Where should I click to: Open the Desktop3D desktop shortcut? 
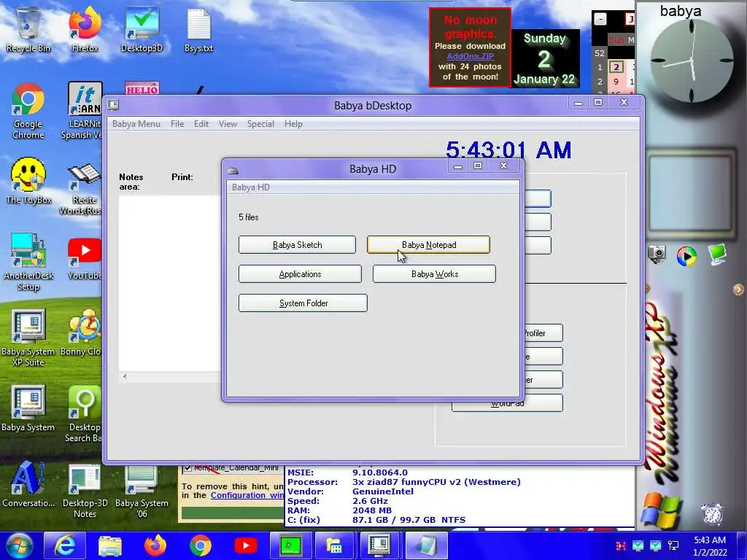pos(142,29)
